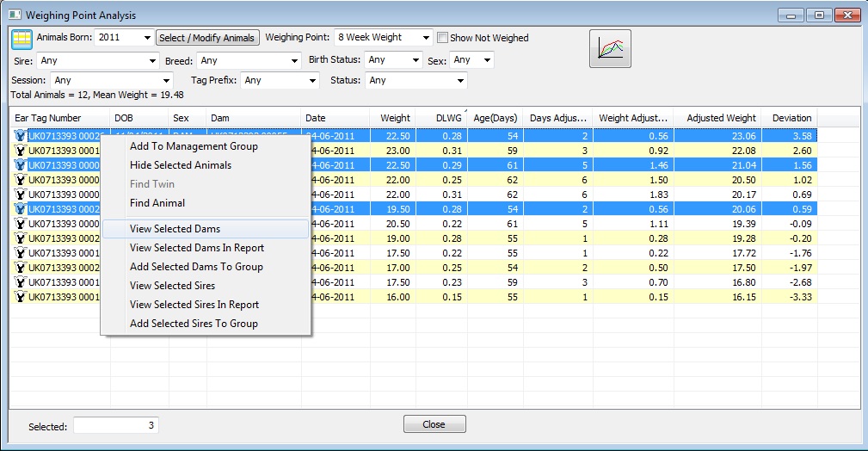Click animal icon in row with deviation 1.02
Viewport: 868px width, 451px height.
(x=21, y=180)
